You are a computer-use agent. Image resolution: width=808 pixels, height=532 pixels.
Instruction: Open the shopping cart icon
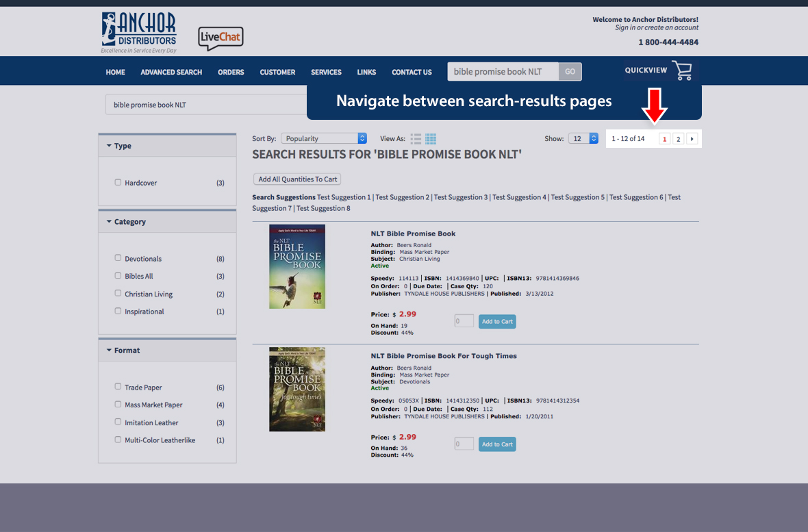pos(683,70)
